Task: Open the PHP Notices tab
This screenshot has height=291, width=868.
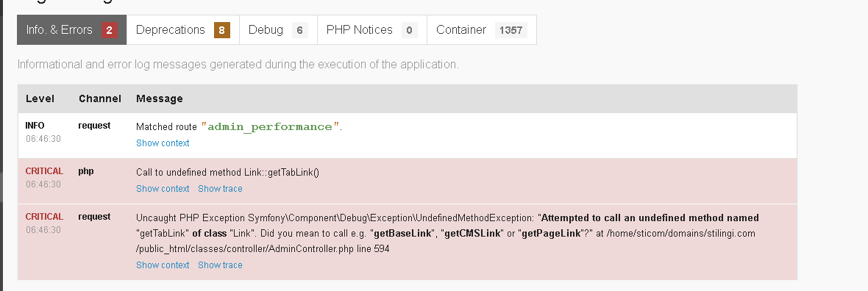Action: point(372,30)
